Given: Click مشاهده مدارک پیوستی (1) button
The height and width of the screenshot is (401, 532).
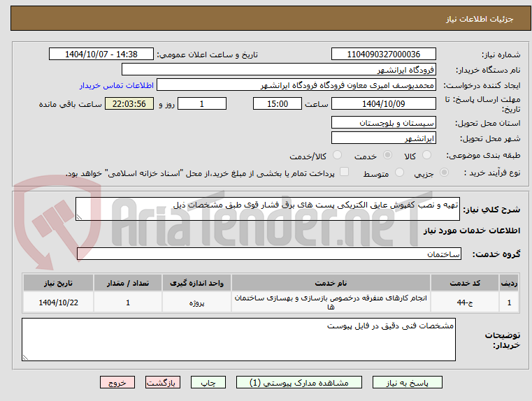Looking at the screenshot, I should [x=299, y=382].
